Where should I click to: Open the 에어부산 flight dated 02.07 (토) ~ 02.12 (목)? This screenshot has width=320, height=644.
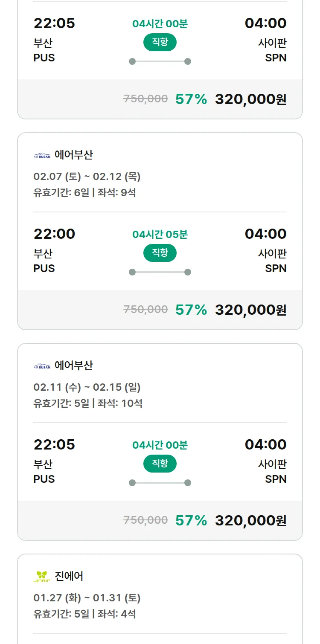coord(87,177)
